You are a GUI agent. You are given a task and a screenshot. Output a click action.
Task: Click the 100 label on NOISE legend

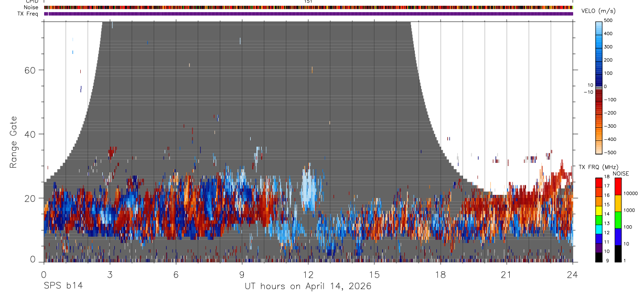628,227
